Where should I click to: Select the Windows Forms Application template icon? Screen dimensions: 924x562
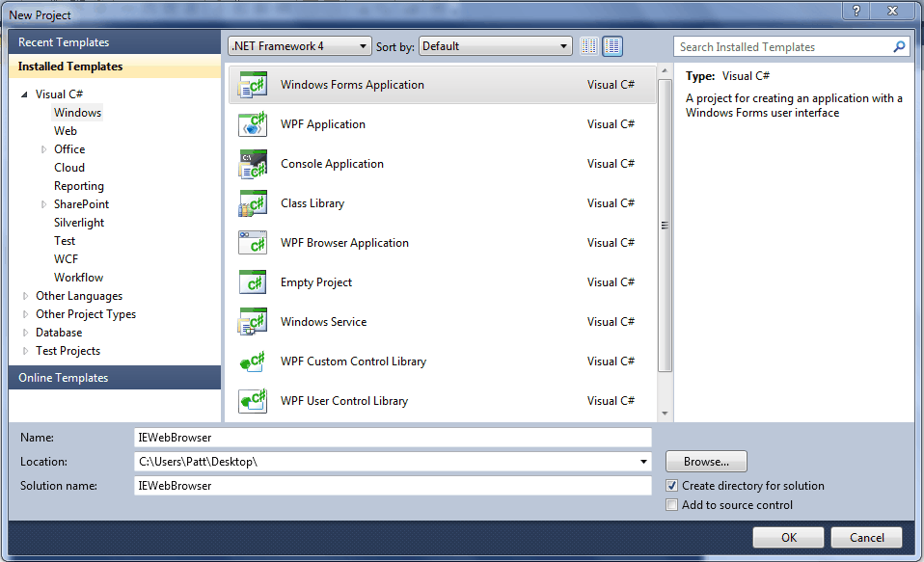pyautogui.click(x=252, y=85)
